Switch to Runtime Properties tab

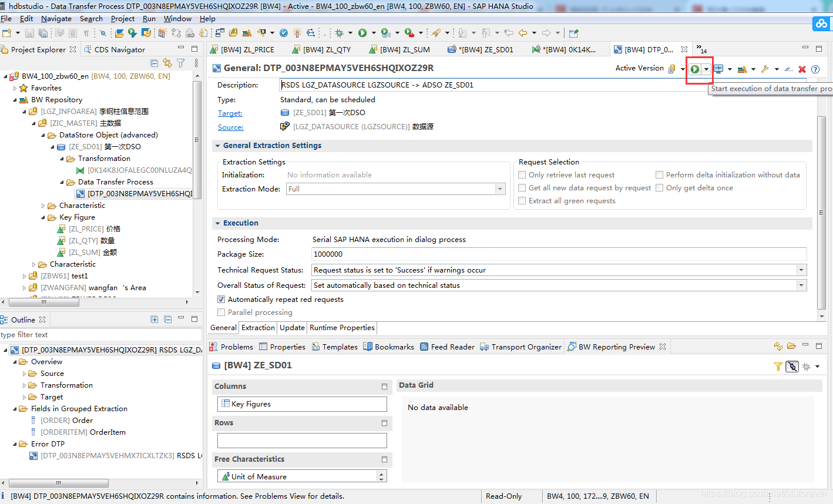[342, 328]
